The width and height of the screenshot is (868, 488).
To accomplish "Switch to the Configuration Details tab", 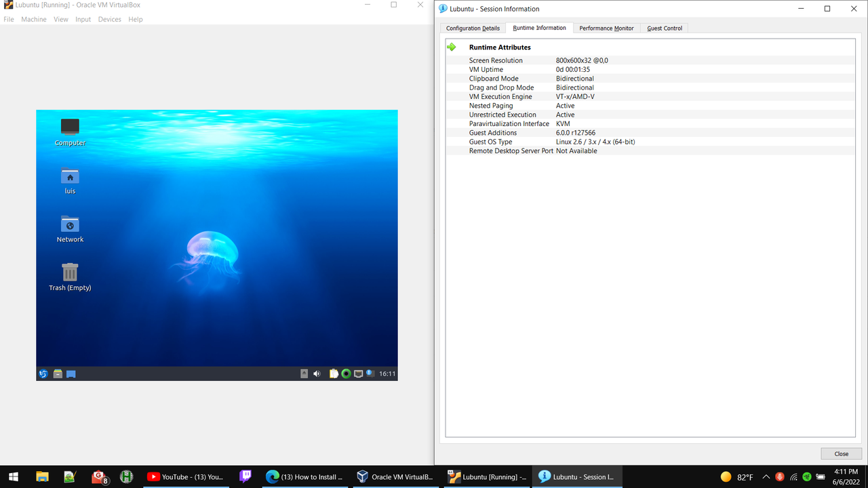I will [472, 28].
